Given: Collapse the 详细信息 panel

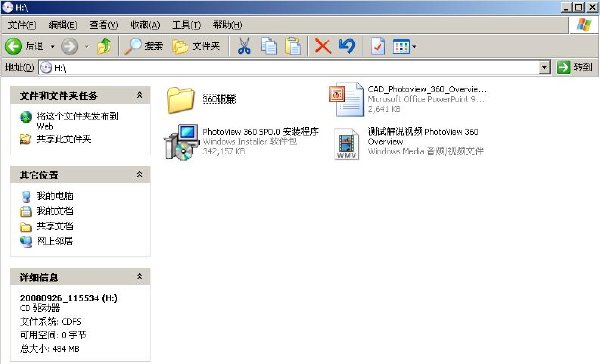Looking at the screenshot, I should [x=140, y=277].
